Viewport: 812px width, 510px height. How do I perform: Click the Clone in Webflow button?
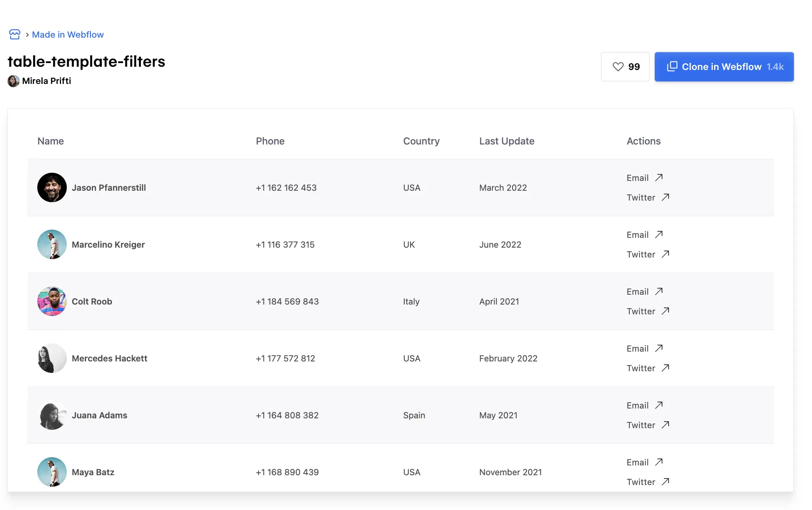click(x=724, y=67)
